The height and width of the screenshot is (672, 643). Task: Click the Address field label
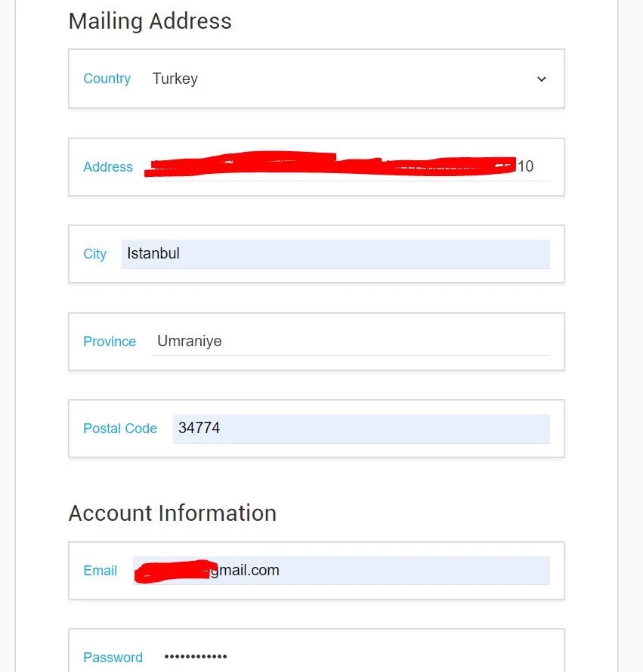pyautogui.click(x=107, y=167)
